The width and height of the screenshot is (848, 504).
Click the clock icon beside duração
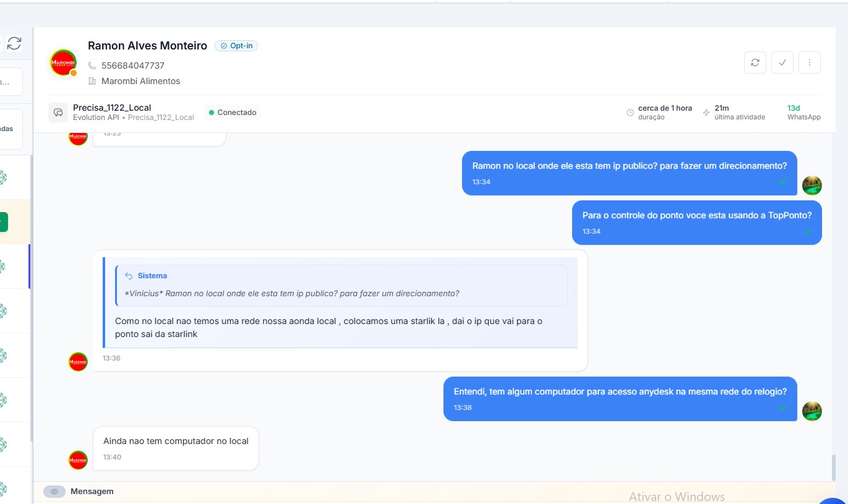[x=630, y=113]
